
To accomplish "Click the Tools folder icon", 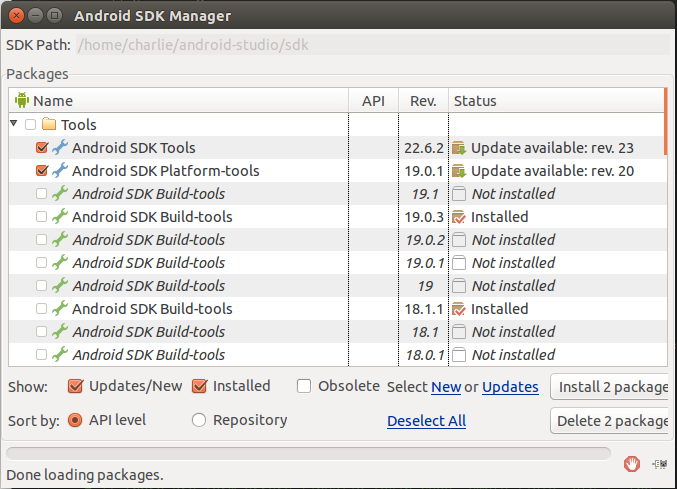I will (x=49, y=125).
